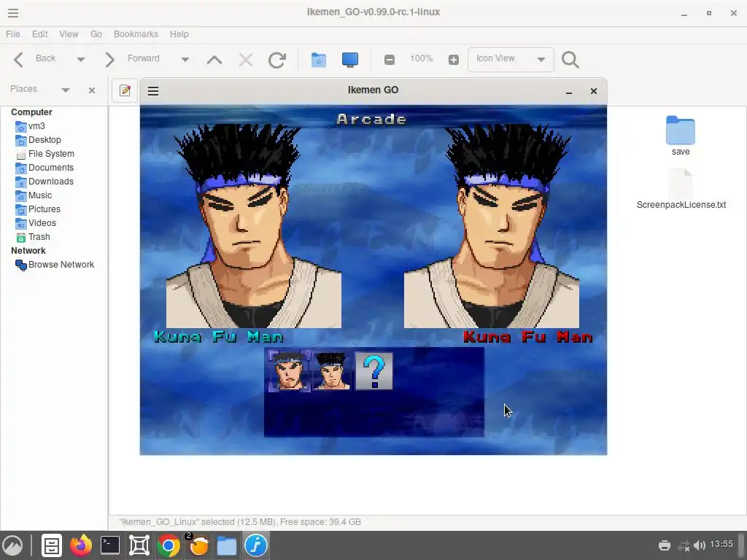Open the blue folder taskbar icon
Screen dimensions: 747x560
[227, 545]
